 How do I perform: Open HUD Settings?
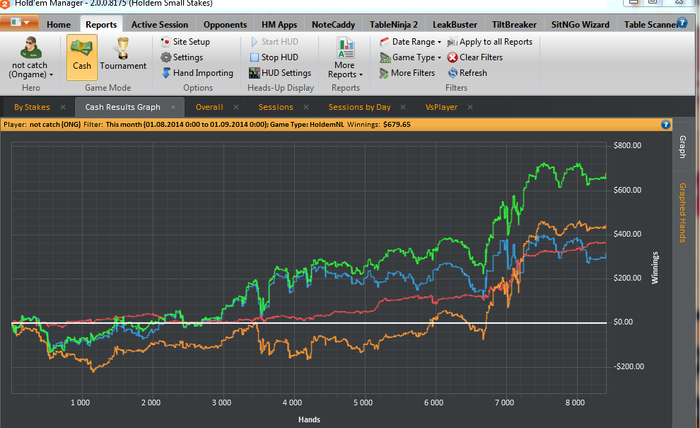tap(280, 73)
